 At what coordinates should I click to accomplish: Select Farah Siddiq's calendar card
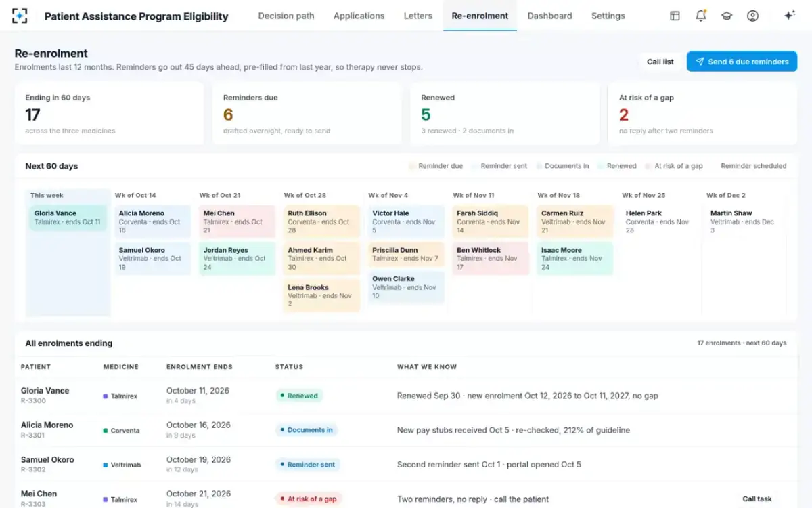coord(491,221)
